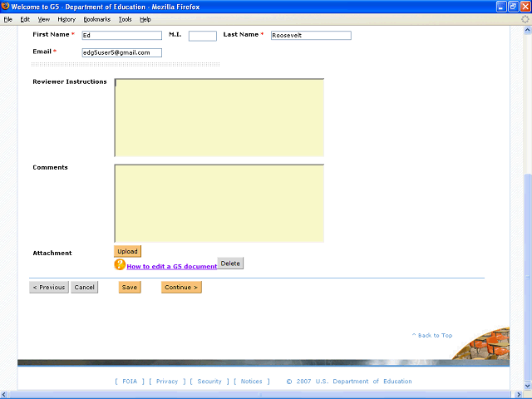Restore down the Firefox window

click(514, 7)
